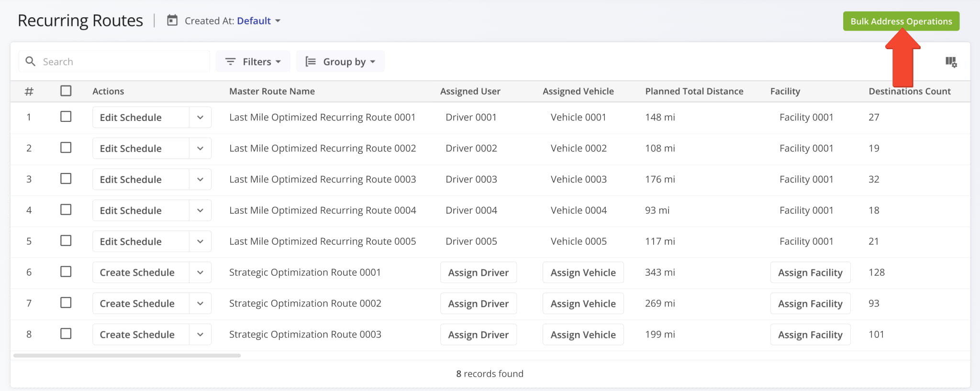The height and width of the screenshot is (391, 980).
Task: Expand actions chevron for Recurring Route 0005
Action: 200,241
